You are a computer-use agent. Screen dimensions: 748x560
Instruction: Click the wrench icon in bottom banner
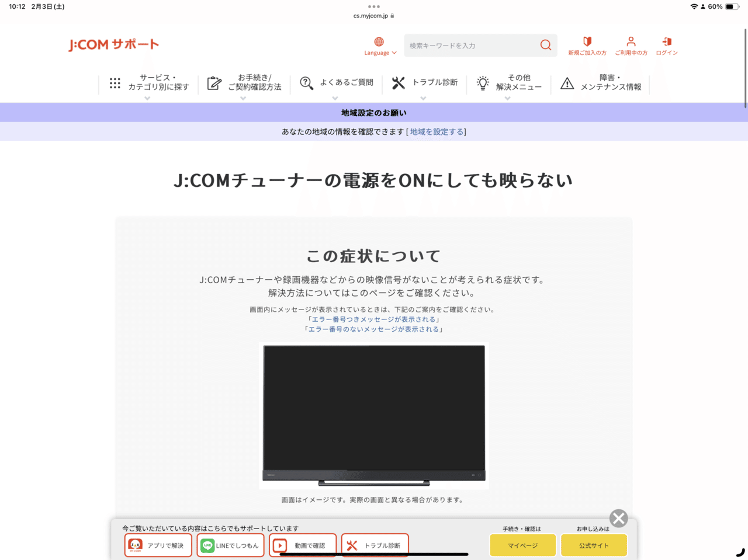[352, 545]
